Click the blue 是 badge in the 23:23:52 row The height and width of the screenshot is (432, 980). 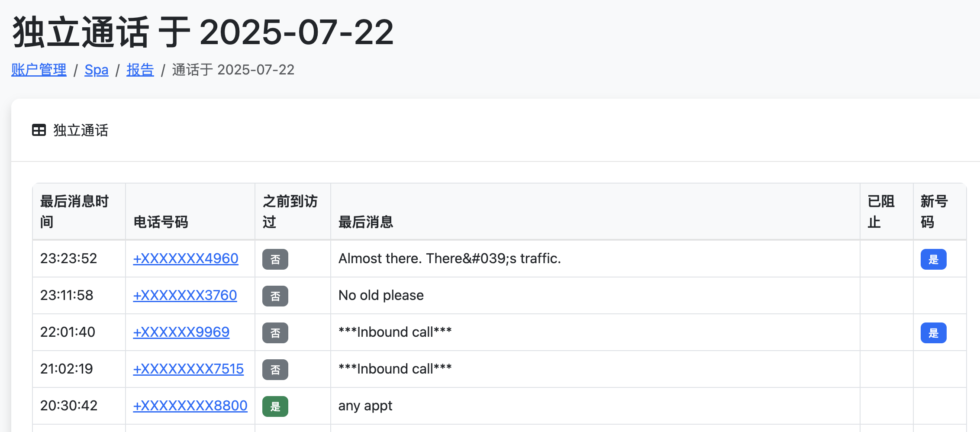[934, 259]
